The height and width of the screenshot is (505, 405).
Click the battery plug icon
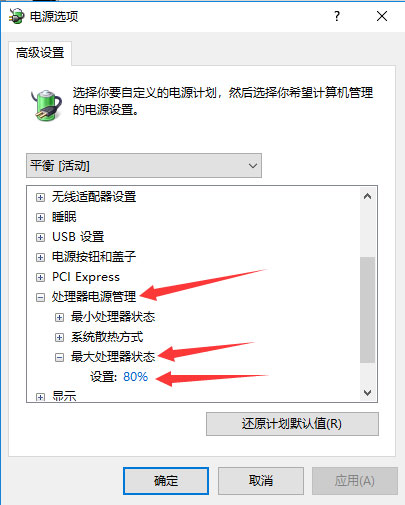point(46,105)
